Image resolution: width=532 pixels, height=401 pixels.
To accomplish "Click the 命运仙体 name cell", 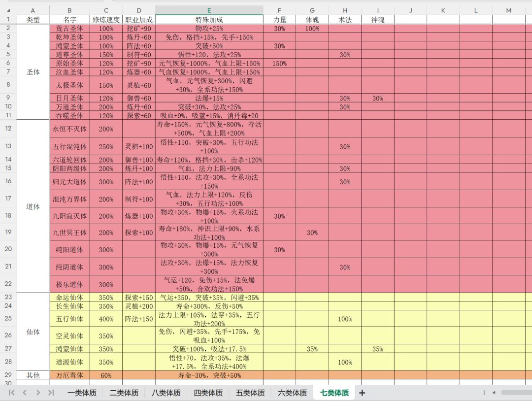I will [69, 298].
